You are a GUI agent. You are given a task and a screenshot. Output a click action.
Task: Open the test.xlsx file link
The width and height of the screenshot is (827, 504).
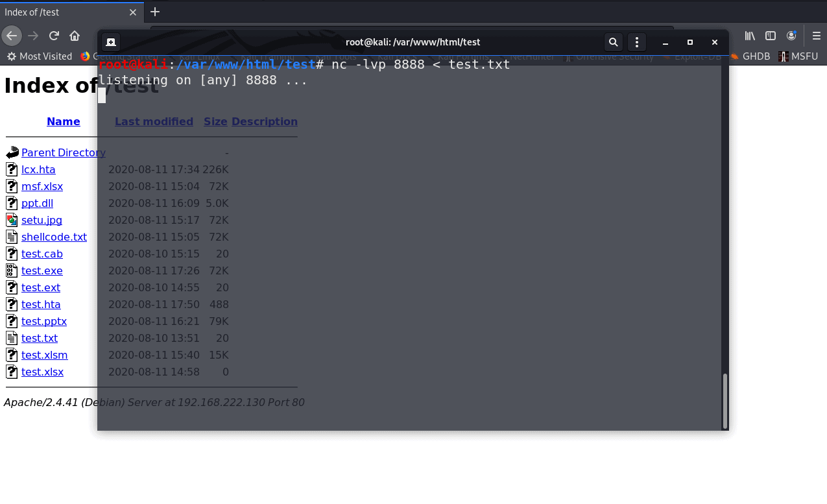click(42, 372)
